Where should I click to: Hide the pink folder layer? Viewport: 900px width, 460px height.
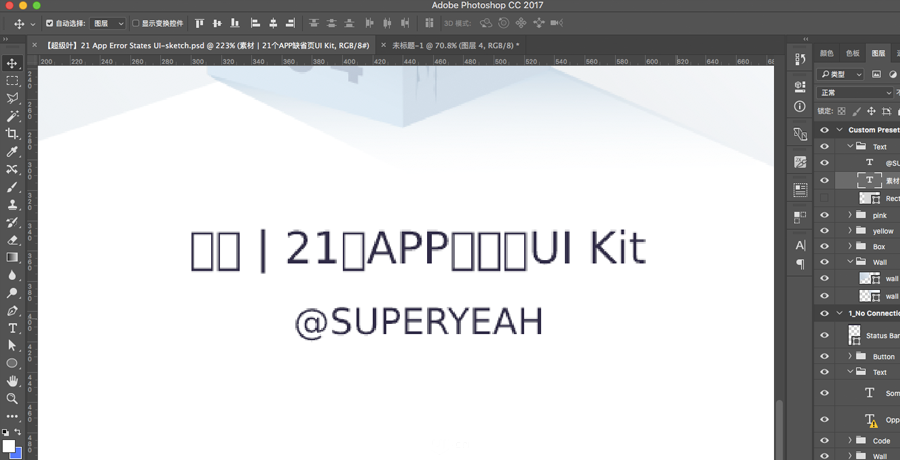pos(824,215)
